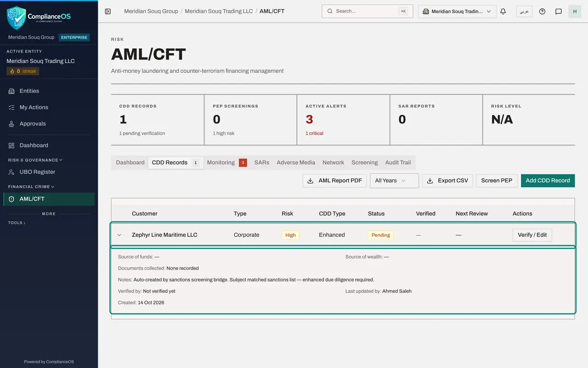Open Entities in the sidebar
588x368 pixels.
coord(49,91)
